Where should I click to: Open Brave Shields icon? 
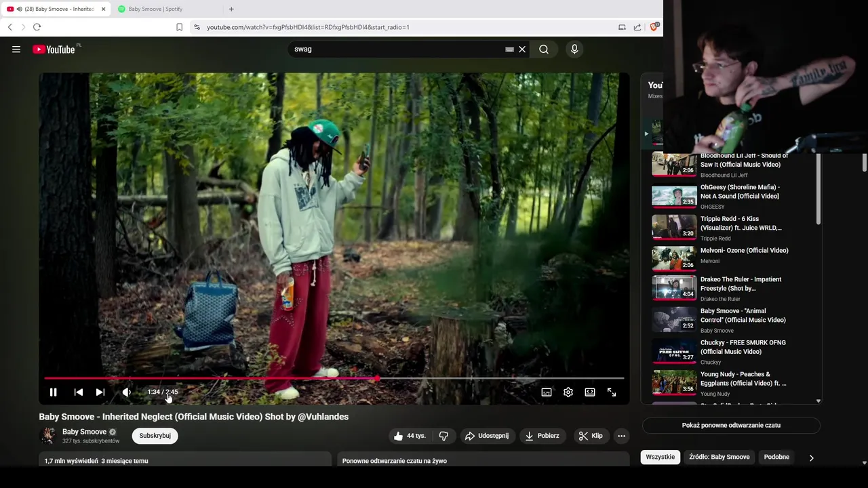pos(654,27)
